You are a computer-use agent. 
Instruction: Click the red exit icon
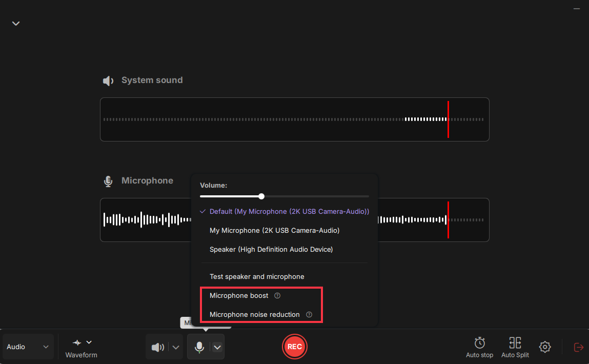(578, 347)
